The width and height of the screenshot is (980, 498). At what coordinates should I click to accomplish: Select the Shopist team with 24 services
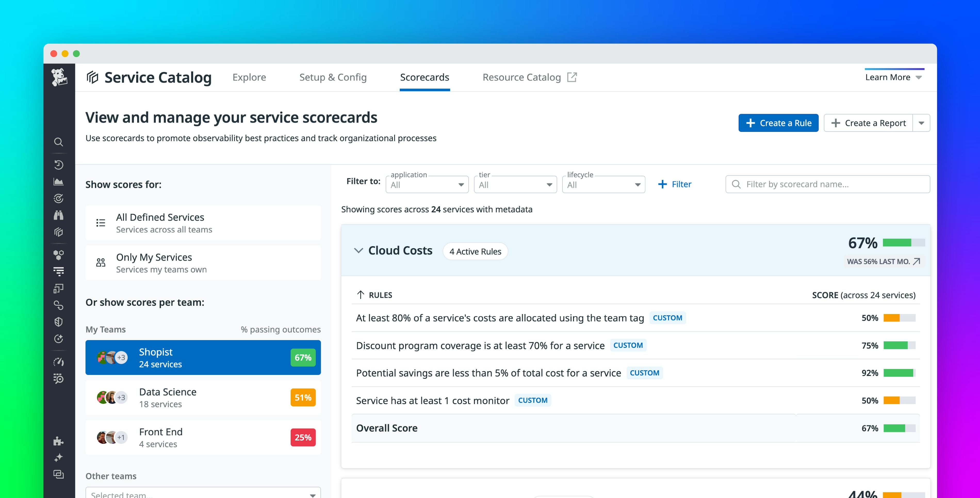click(x=203, y=357)
